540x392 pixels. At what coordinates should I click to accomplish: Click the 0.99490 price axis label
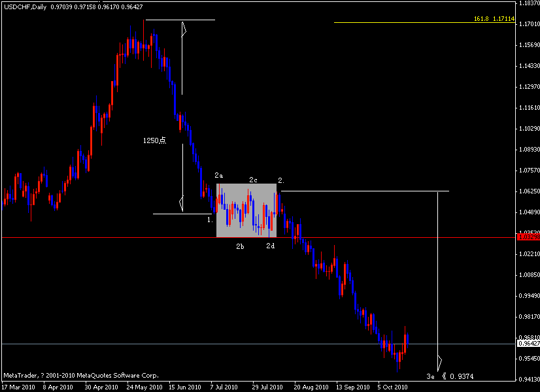pos(530,296)
